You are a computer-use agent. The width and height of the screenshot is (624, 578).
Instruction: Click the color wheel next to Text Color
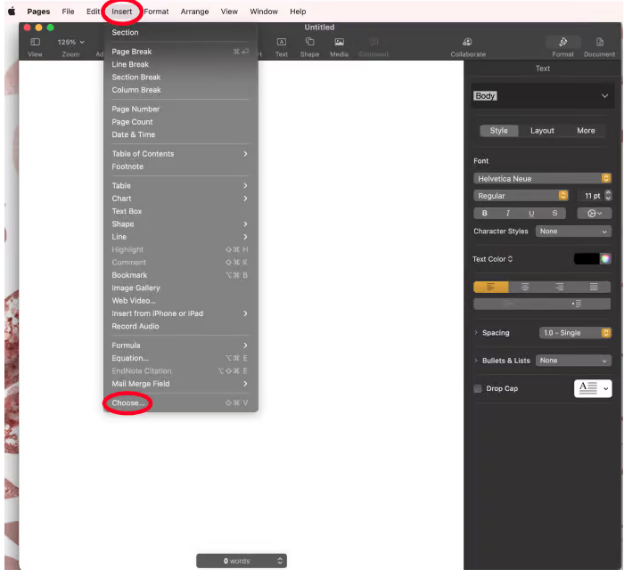[x=605, y=259]
